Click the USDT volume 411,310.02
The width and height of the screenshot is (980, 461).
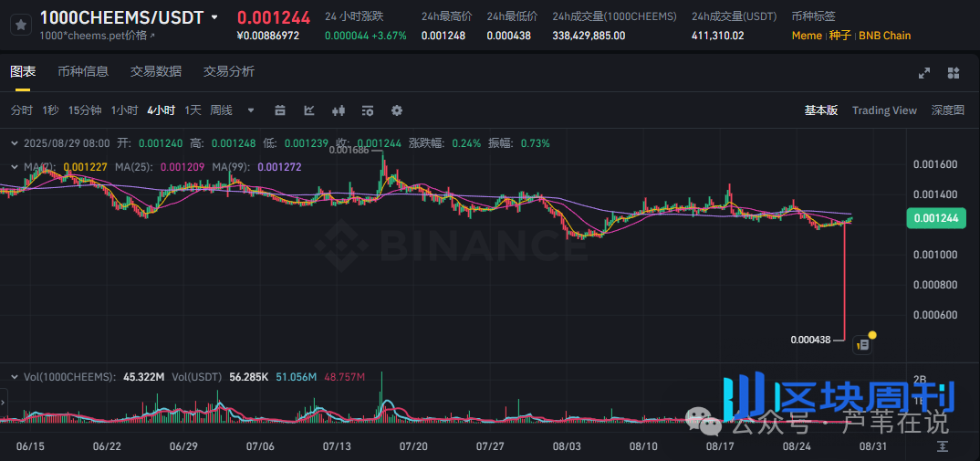[717, 36]
